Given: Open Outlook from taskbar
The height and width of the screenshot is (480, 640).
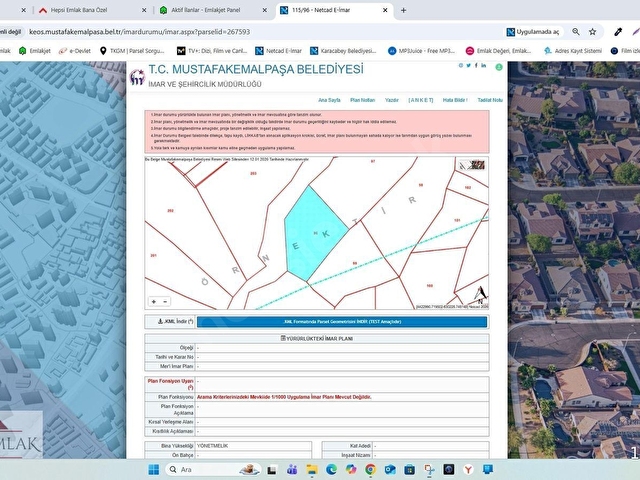Looking at the screenshot, I should pos(390,469).
